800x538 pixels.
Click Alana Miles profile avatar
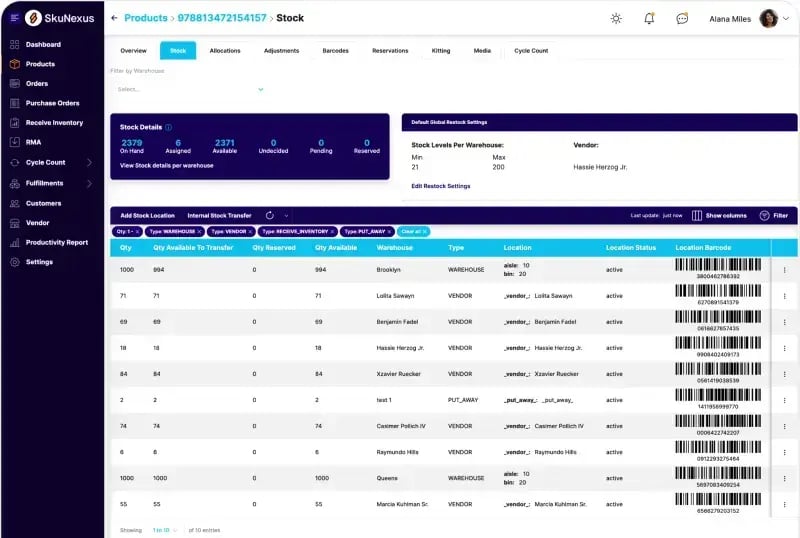pyautogui.click(x=768, y=18)
